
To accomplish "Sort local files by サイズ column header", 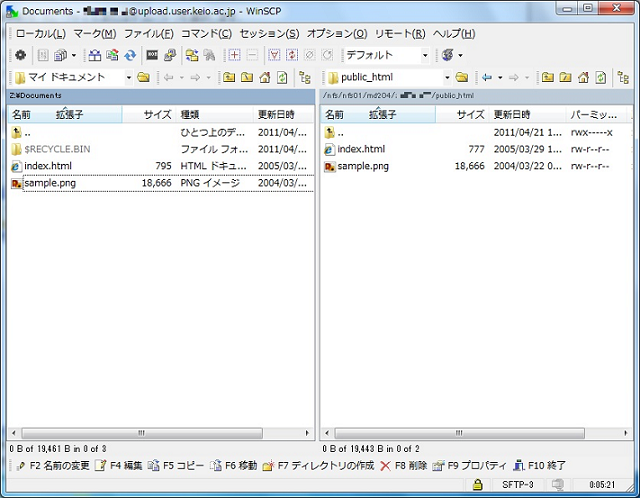I will [157, 115].
